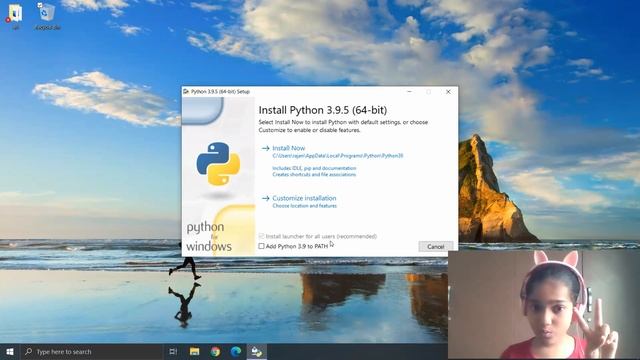Click the 'Choose location and features' text
The height and width of the screenshot is (360, 640).
(304, 206)
